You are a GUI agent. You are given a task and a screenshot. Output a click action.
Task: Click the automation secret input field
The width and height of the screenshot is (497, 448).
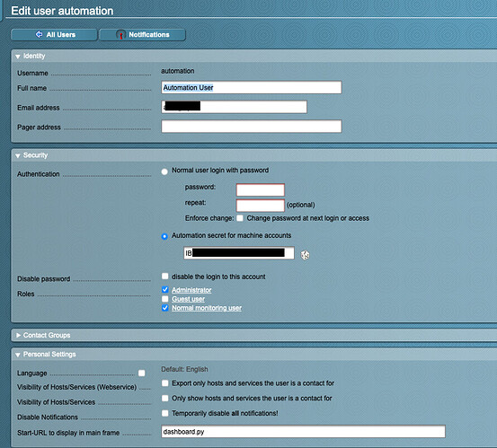[239, 253]
